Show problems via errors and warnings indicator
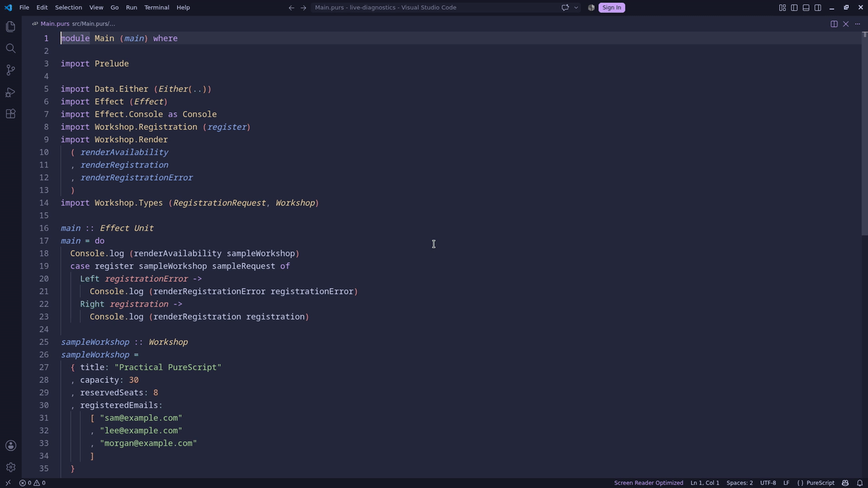 pyautogui.click(x=32, y=483)
